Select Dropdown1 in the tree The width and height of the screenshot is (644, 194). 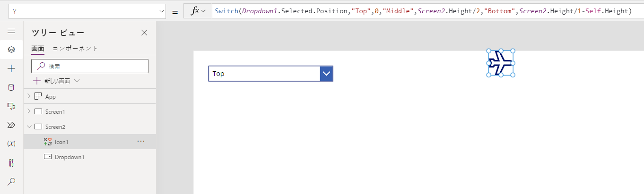(x=70, y=157)
